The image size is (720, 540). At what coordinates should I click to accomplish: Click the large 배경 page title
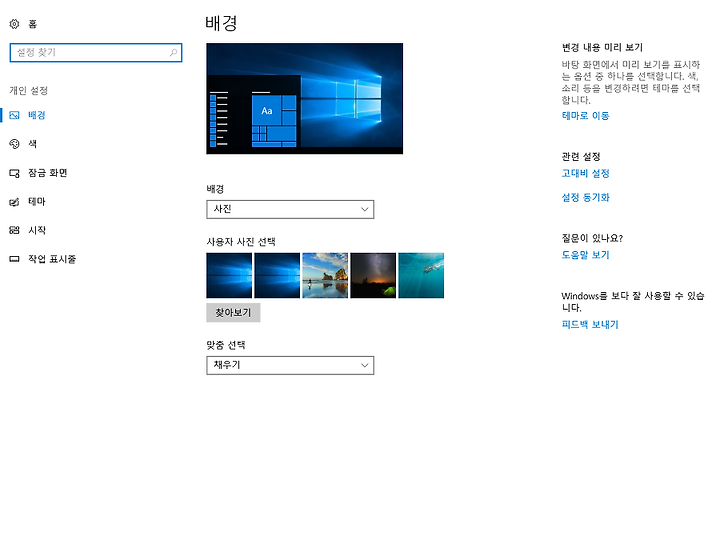click(x=221, y=23)
